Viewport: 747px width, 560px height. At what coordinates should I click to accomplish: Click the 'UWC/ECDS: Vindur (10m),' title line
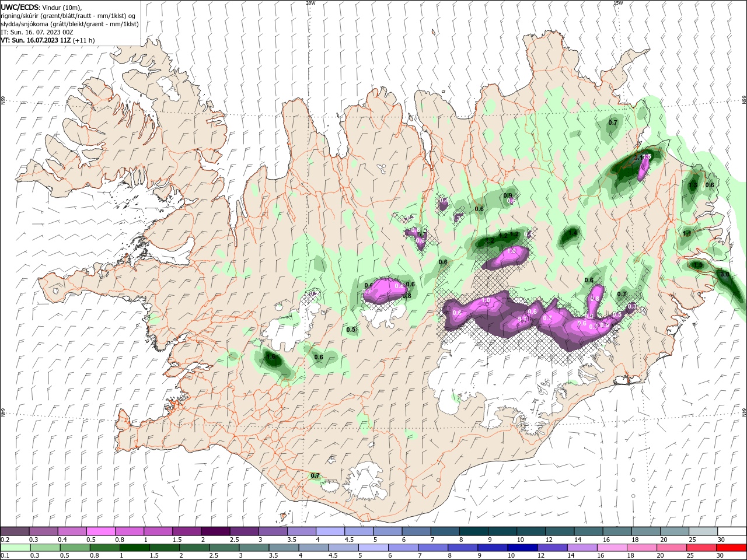point(41,7)
